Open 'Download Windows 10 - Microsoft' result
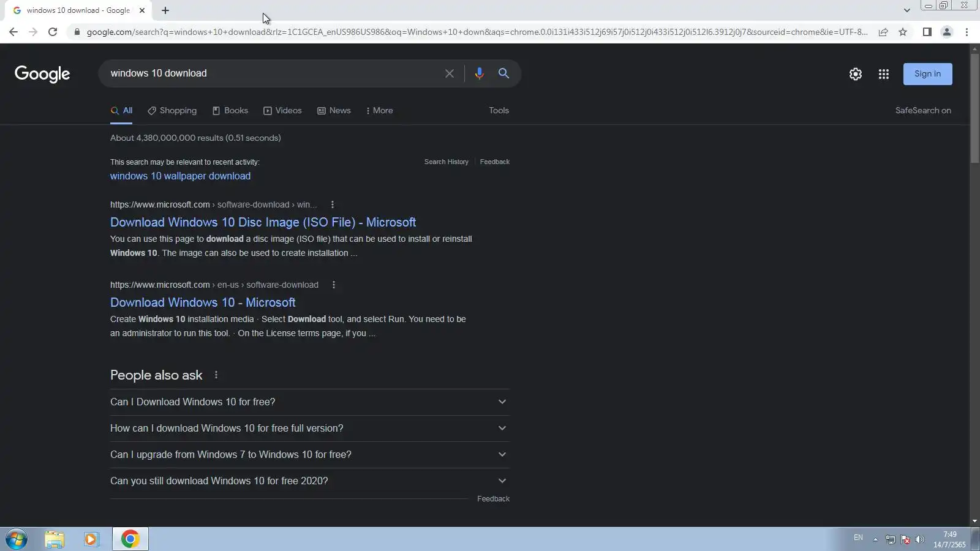 coord(203,302)
